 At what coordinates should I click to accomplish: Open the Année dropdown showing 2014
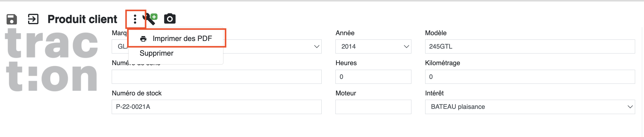tap(373, 46)
